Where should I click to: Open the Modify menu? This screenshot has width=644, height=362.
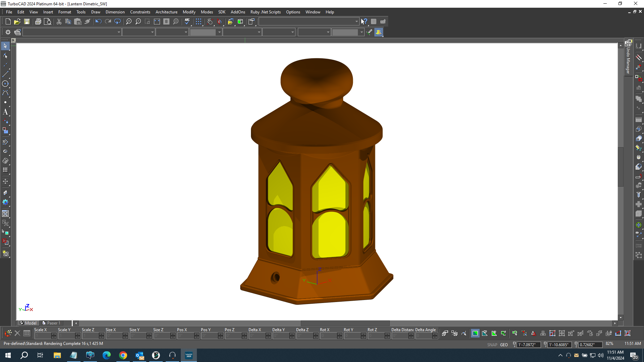tap(189, 12)
